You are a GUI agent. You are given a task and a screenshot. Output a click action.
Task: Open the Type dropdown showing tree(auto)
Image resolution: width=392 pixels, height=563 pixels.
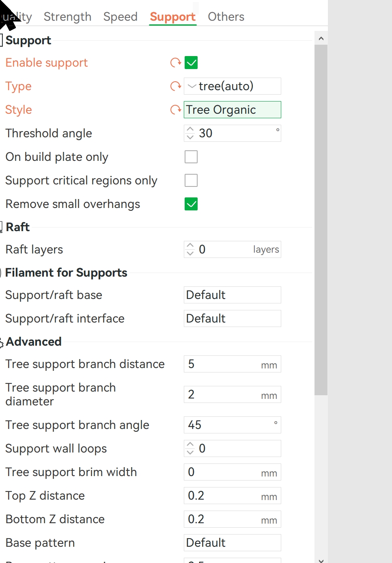coord(233,86)
